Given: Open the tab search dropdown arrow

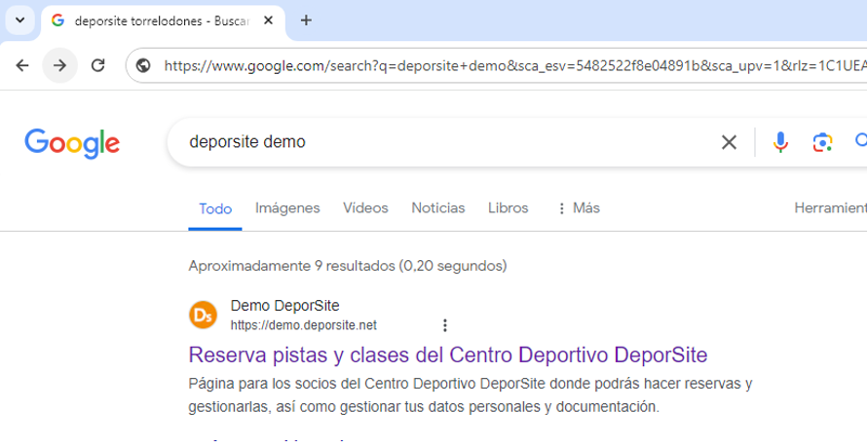Looking at the screenshot, I should [x=19, y=20].
